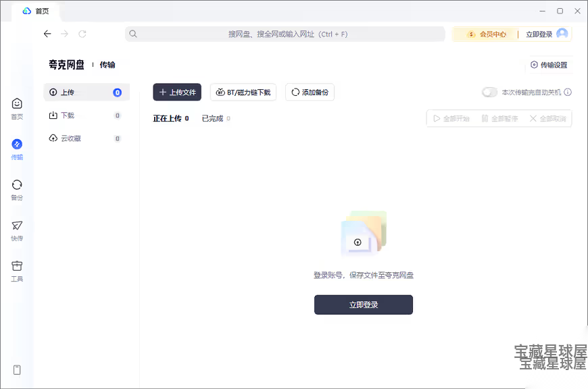Click 立即登录 in the top bar

(539, 34)
